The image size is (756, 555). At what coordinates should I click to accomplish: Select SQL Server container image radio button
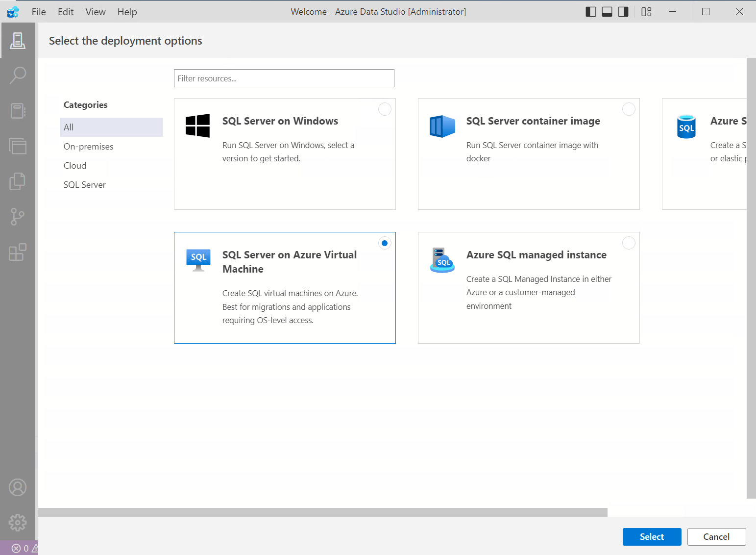tap(629, 109)
